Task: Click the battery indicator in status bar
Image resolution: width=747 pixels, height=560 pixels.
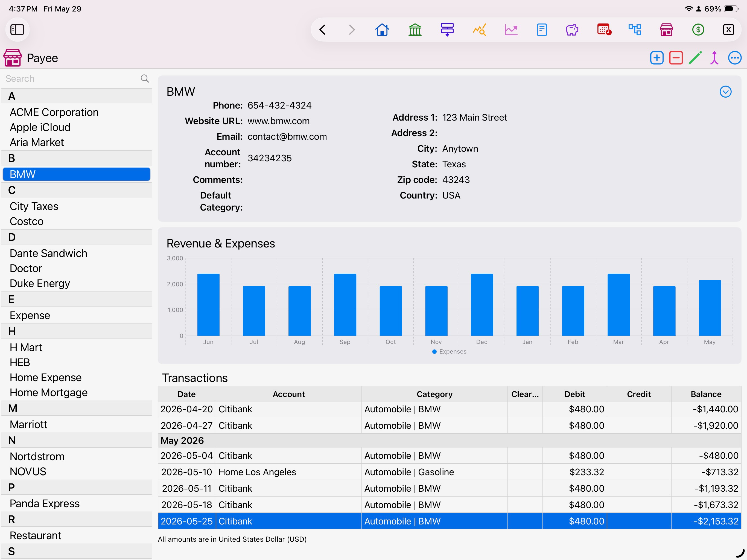Action: pos(731,9)
